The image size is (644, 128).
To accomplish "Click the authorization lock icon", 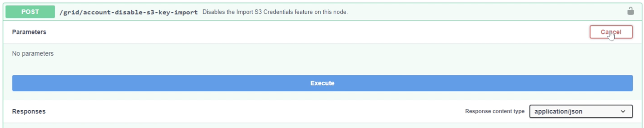I will tap(630, 11).
